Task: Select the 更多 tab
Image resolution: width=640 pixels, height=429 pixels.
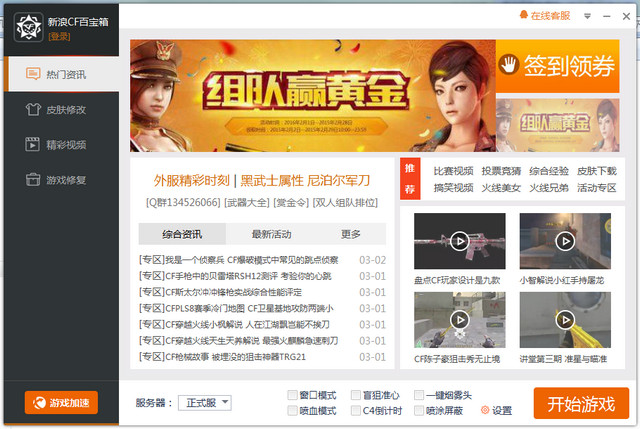Action: (351, 234)
